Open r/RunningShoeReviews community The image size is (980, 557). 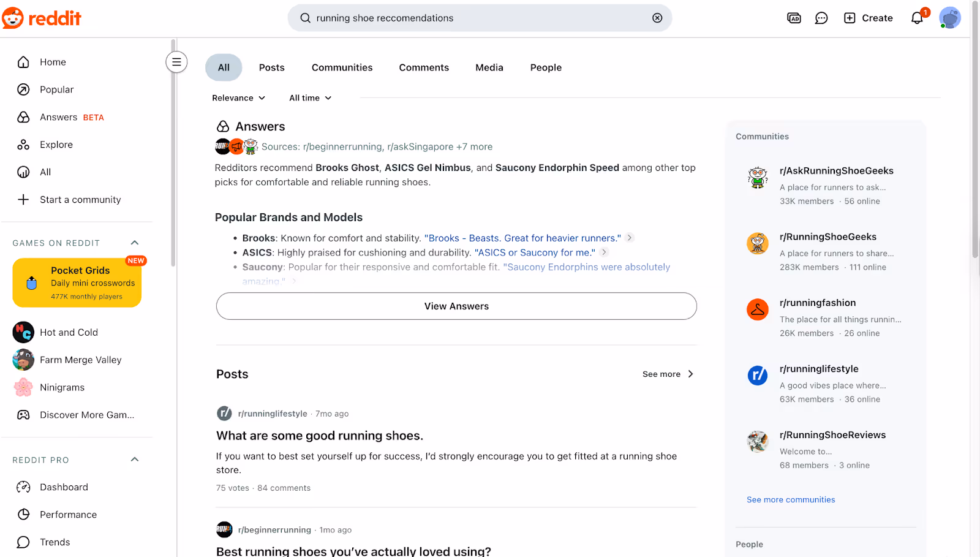[832, 435]
